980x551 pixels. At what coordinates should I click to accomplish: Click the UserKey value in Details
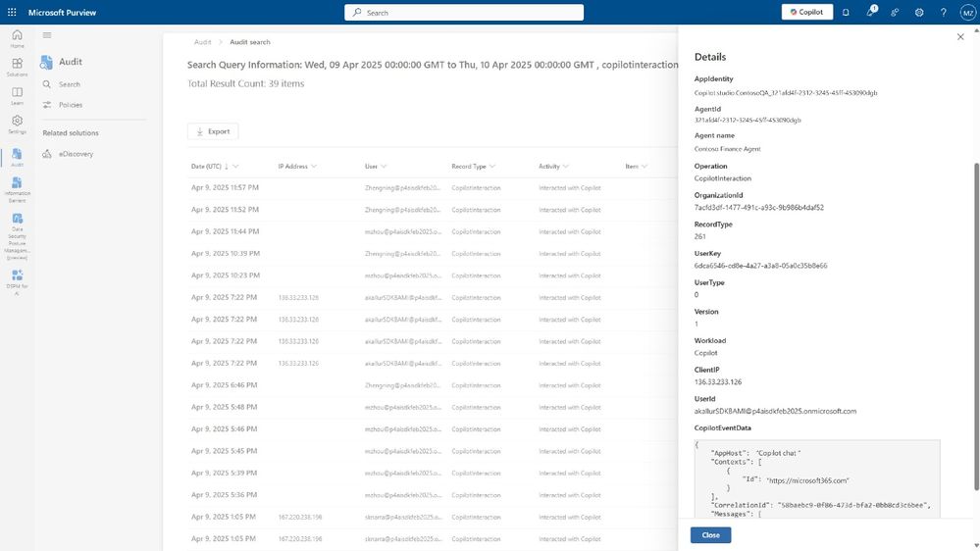tap(760, 266)
